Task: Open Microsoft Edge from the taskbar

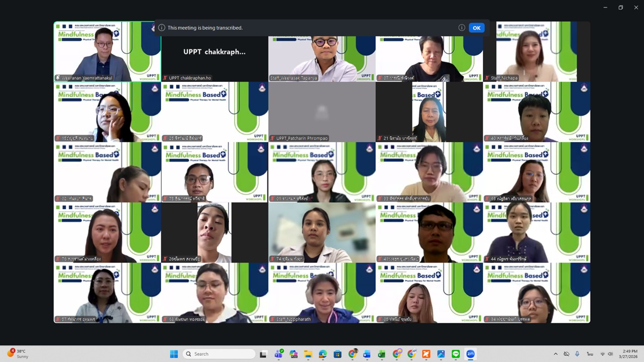Action: click(x=323, y=354)
